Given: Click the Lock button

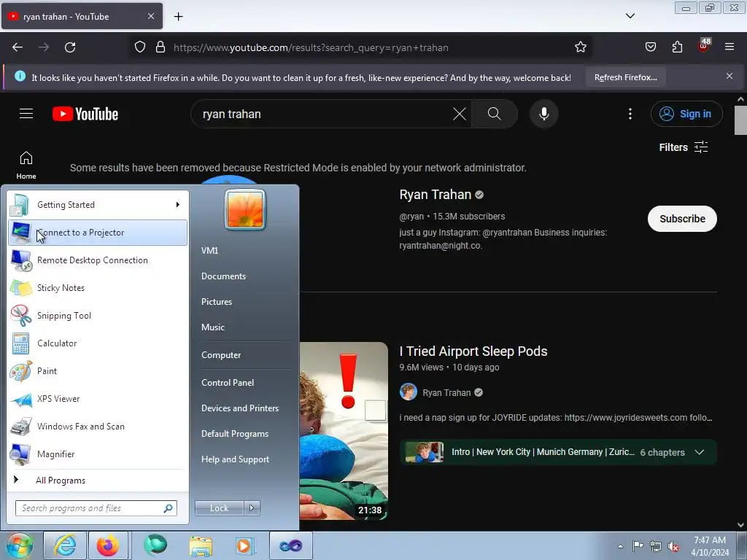Looking at the screenshot, I should [x=219, y=508].
